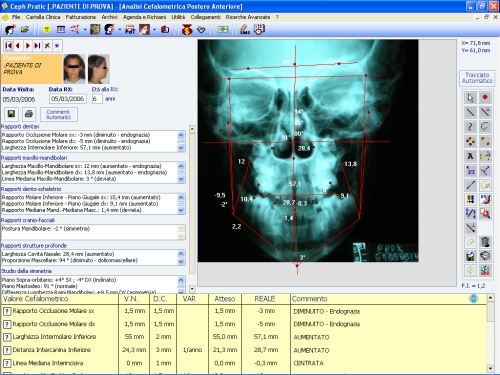Click the new patient icon in the toolbar

[x=10, y=30]
